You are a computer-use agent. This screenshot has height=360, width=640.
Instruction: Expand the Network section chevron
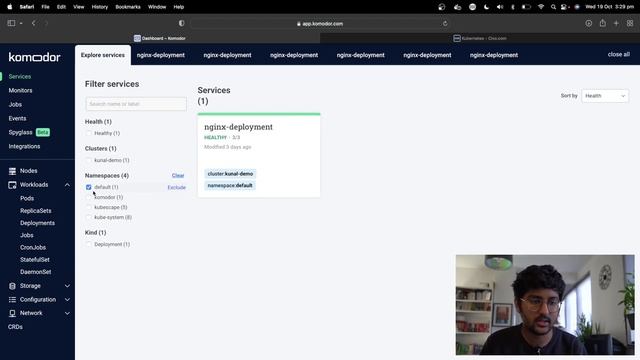pyautogui.click(x=67, y=313)
